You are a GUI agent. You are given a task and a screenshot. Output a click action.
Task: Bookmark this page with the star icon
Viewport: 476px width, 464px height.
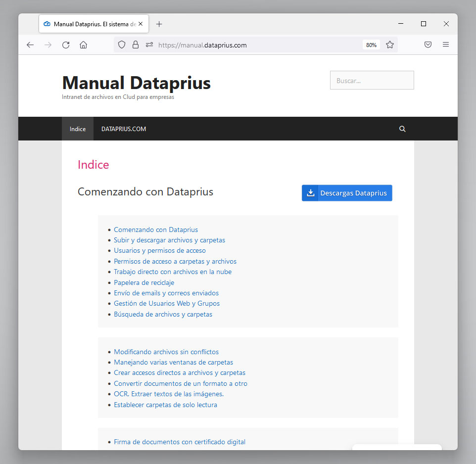click(x=390, y=45)
